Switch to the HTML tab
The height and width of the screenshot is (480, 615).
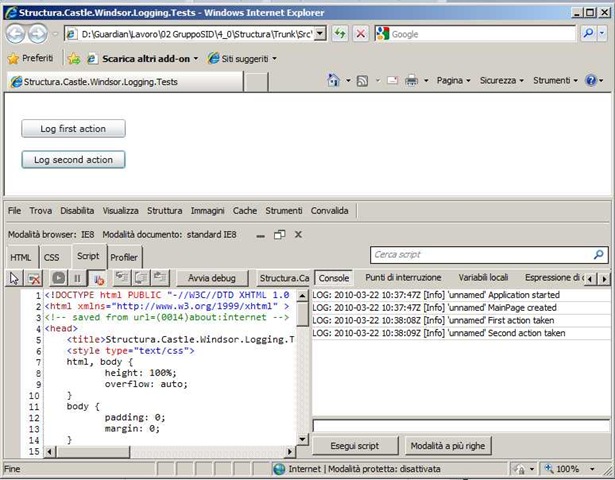click(21, 257)
